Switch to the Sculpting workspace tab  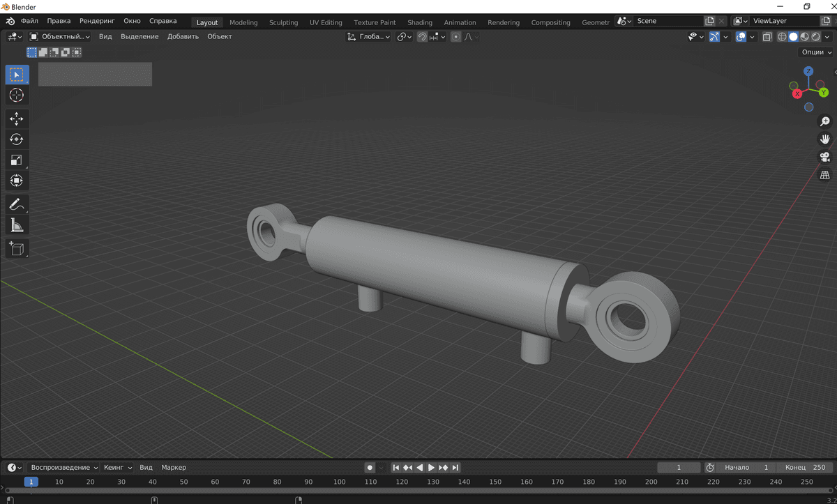[284, 22]
